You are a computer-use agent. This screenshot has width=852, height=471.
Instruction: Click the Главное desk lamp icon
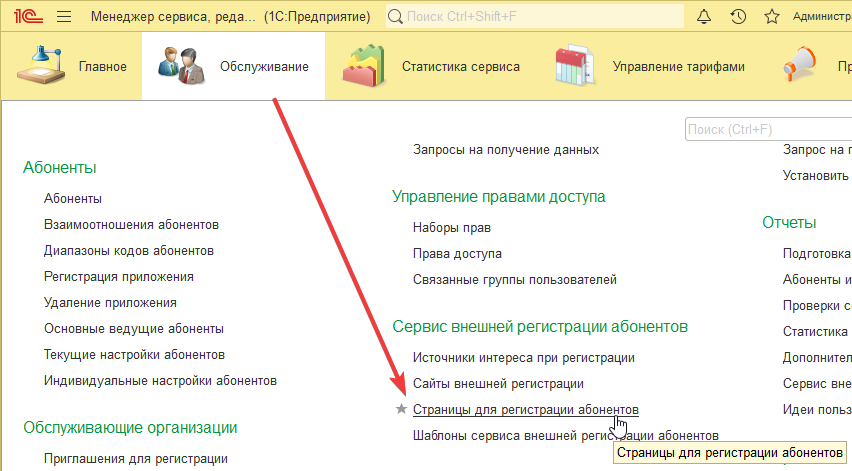(38, 66)
